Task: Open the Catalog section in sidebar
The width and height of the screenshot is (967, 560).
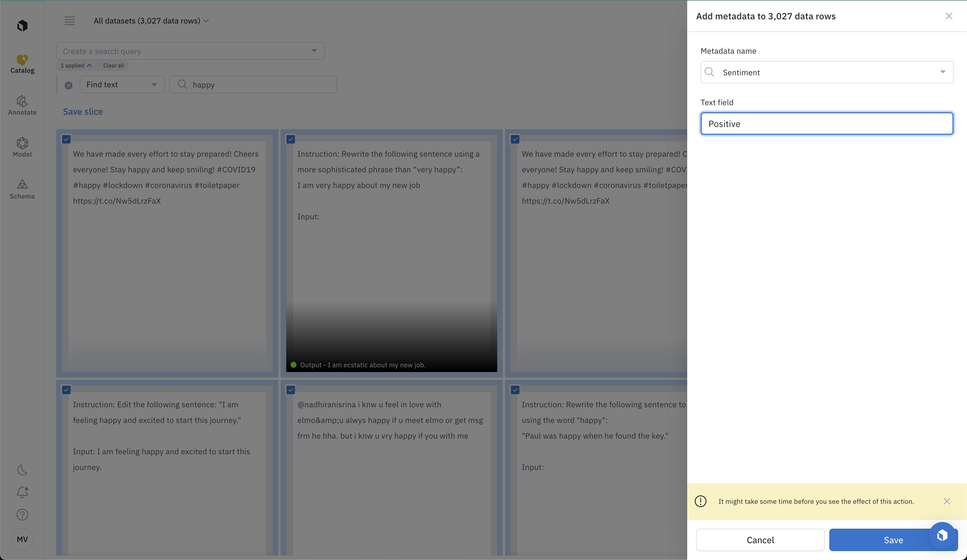Action: coord(22,64)
